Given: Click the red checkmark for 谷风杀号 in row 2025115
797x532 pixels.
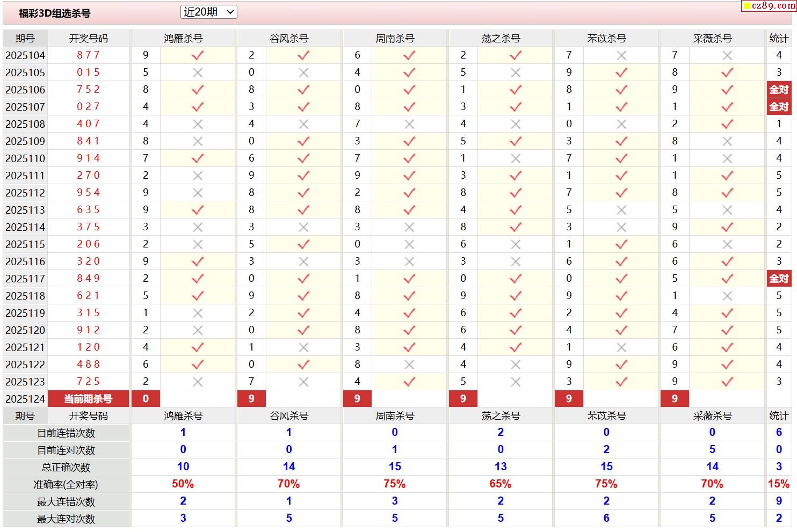Looking at the screenshot, I should 303,244.
